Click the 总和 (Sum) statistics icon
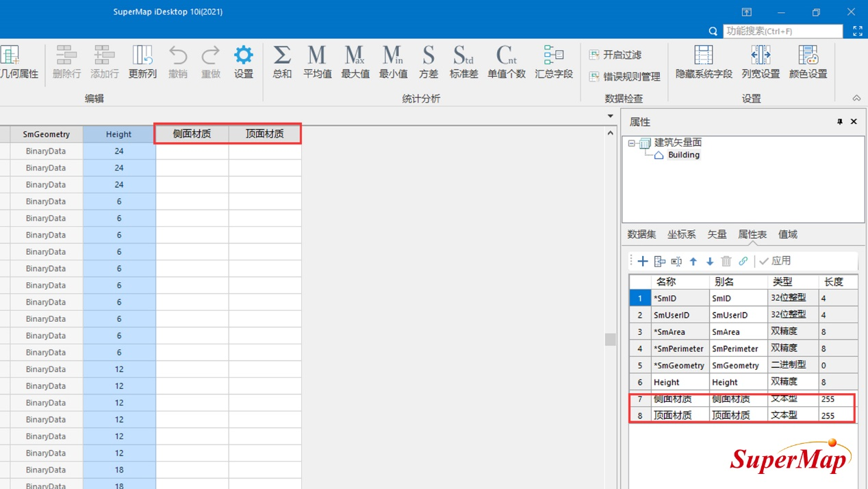 282,62
